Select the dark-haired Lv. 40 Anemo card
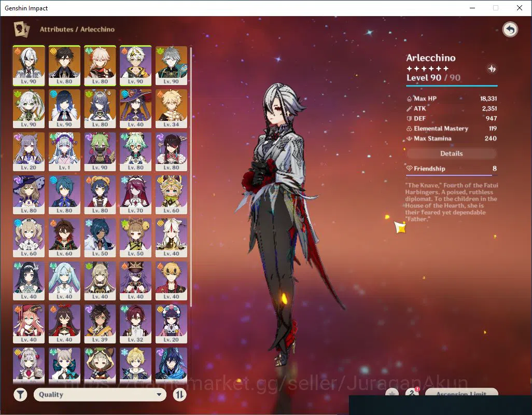Screen dimensions: 532x415 point(29,281)
